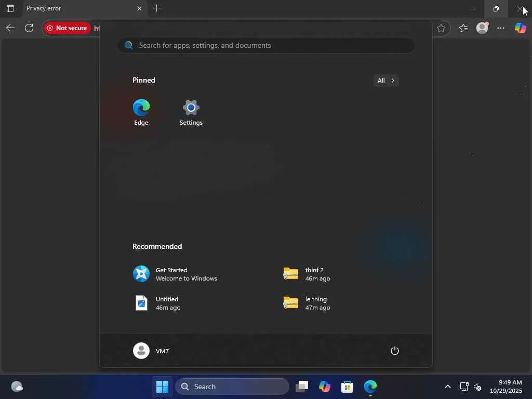
Task: Open the network status tray icon
Action: pyautogui.click(x=464, y=387)
